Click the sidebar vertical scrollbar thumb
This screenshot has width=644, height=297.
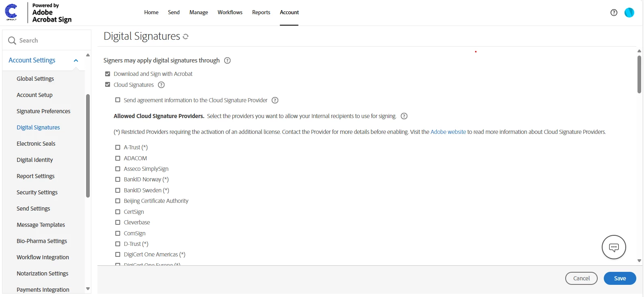pyautogui.click(x=88, y=146)
